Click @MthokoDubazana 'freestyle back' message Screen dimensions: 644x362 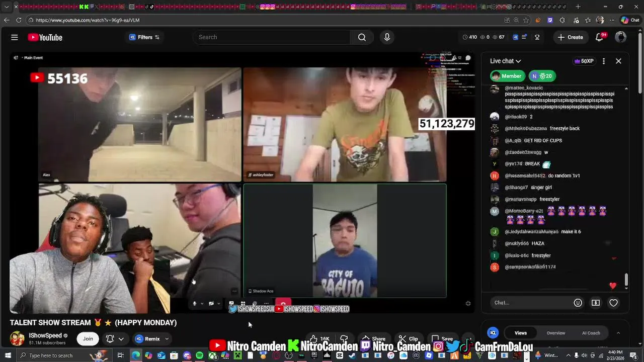tap(542, 129)
